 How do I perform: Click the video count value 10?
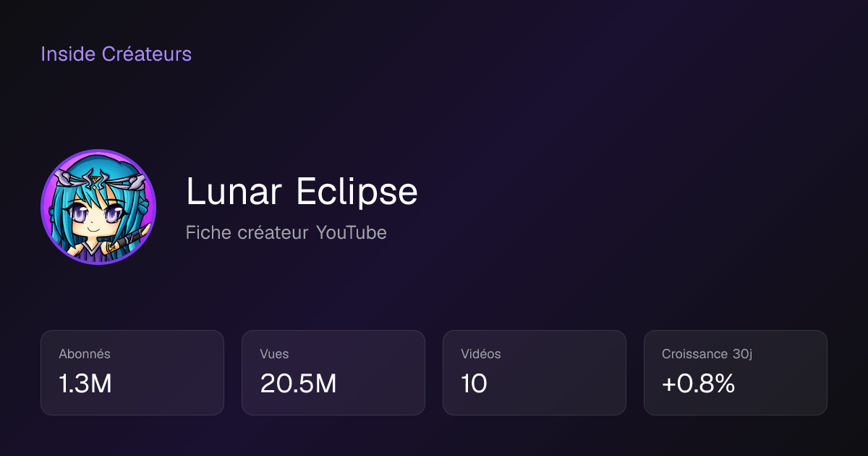(x=474, y=384)
